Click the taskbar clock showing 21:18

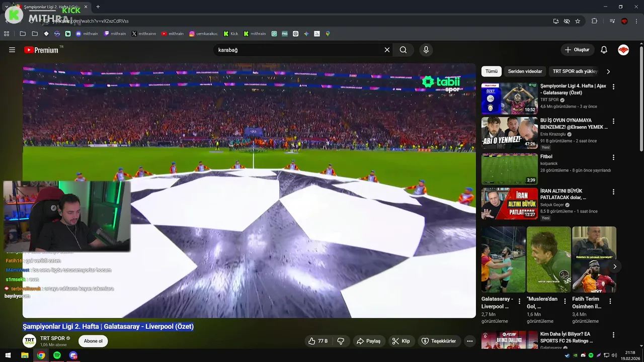pos(630,355)
